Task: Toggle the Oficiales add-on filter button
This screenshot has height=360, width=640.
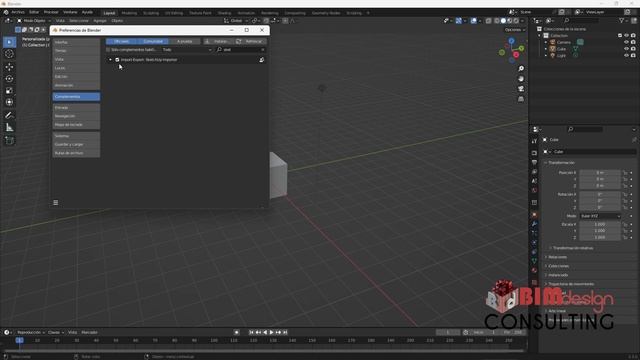Action: [122, 41]
